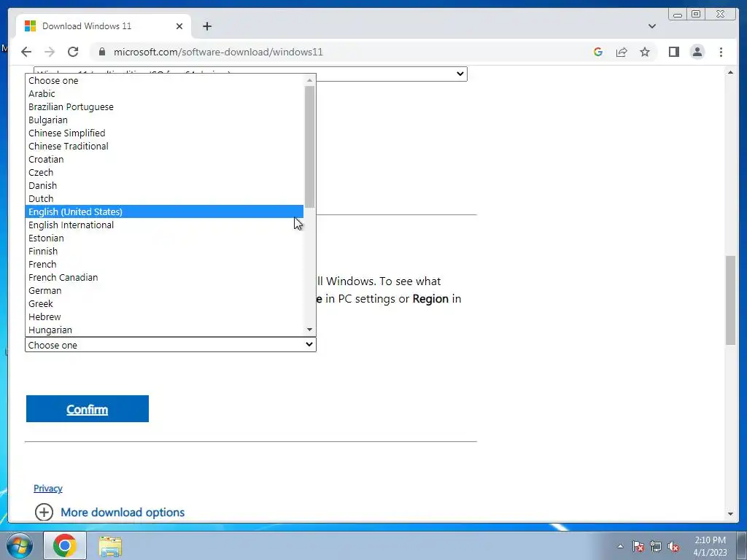Click the Google icon in the address bar
The width and height of the screenshot is (747, 560).
click(x=598, y=52)
